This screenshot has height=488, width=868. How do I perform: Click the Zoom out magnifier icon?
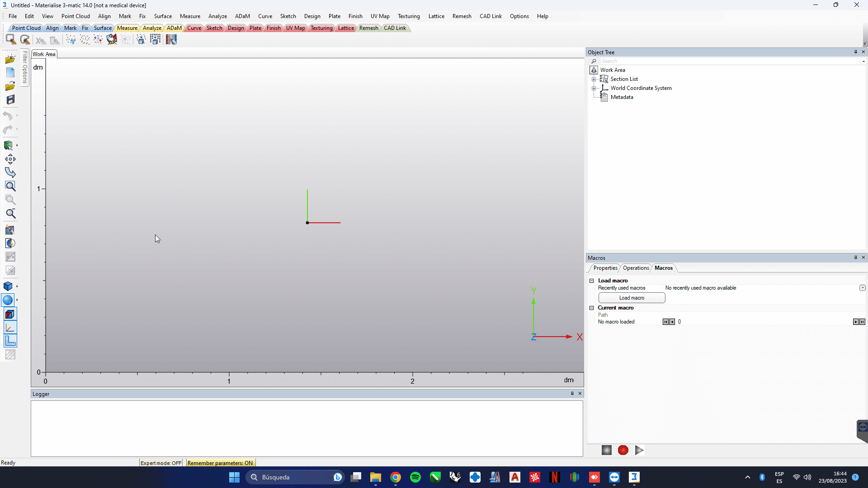(x=10, y=214)
